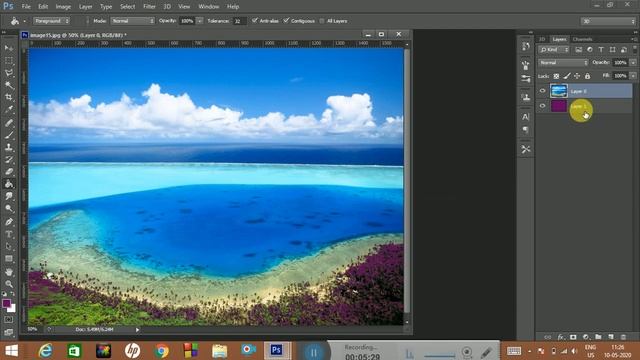
Task: Open the Layer menu
Action: pos(85,7)
